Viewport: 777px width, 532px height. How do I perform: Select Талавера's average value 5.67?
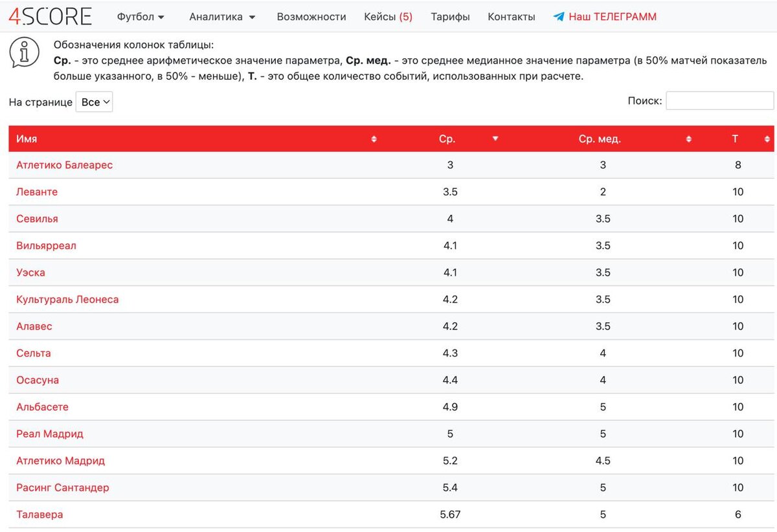point(450,515)
